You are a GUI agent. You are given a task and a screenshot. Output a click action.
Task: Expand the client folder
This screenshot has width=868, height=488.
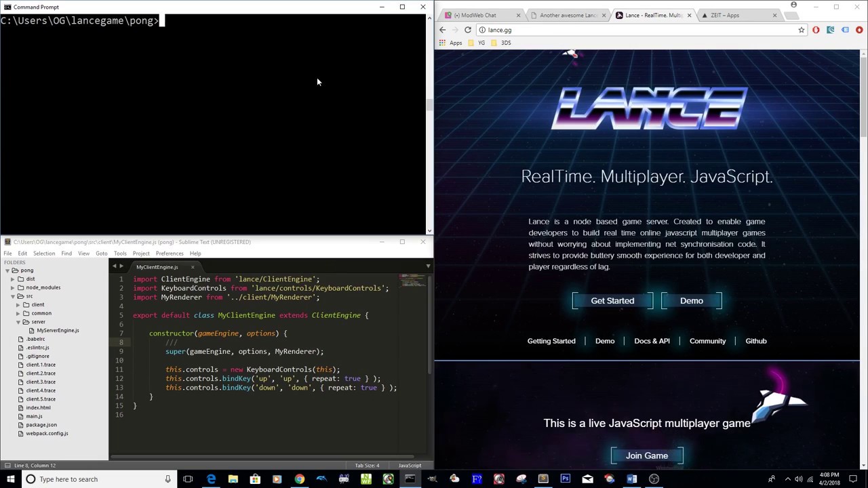tap(18, 305)
